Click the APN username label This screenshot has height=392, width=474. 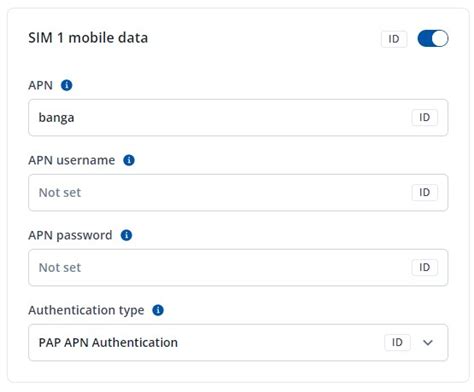[72, 160]
